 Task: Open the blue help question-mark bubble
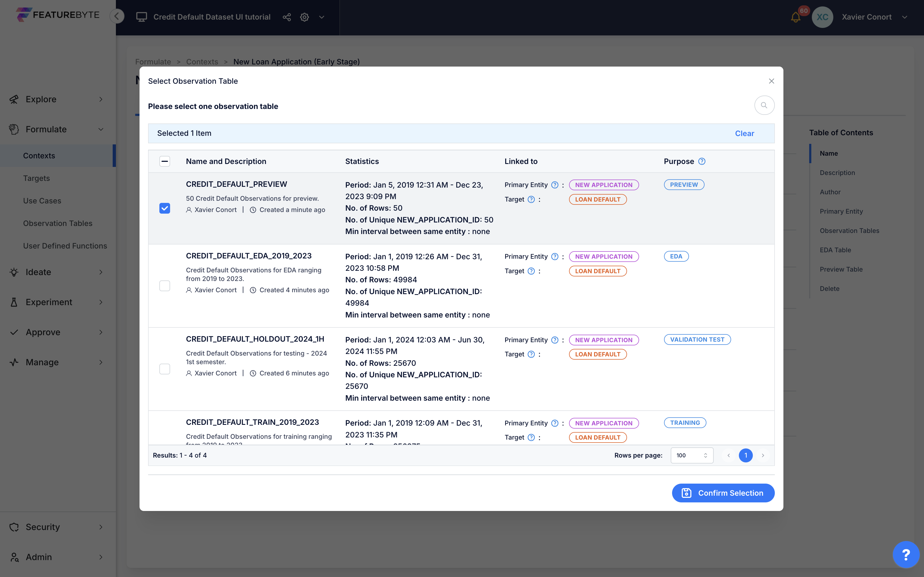[x=906, y=554]
